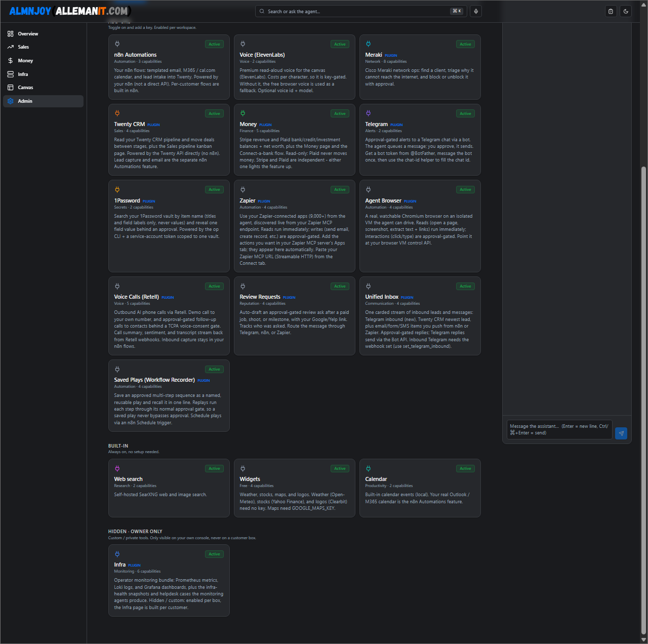Click the PLUGIN tag next to Telegram
Screen dimensions: 648x644
[396, 125]
